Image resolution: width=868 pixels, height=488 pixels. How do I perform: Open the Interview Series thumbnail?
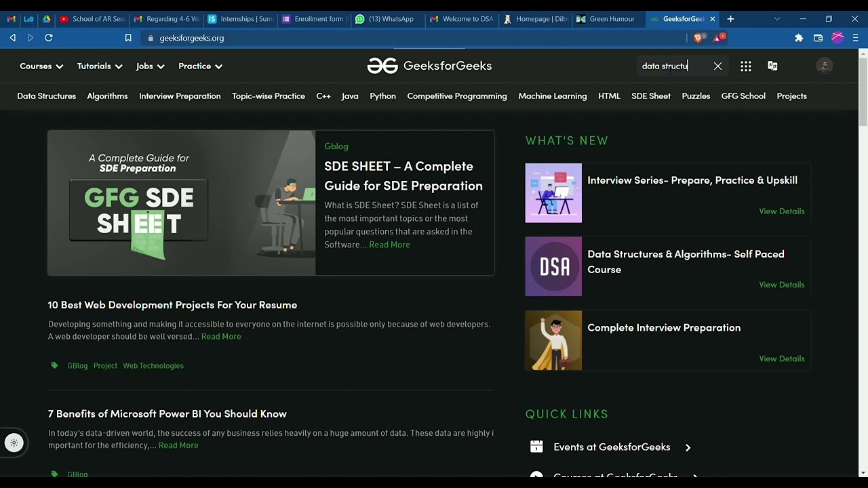click(553, 192)
